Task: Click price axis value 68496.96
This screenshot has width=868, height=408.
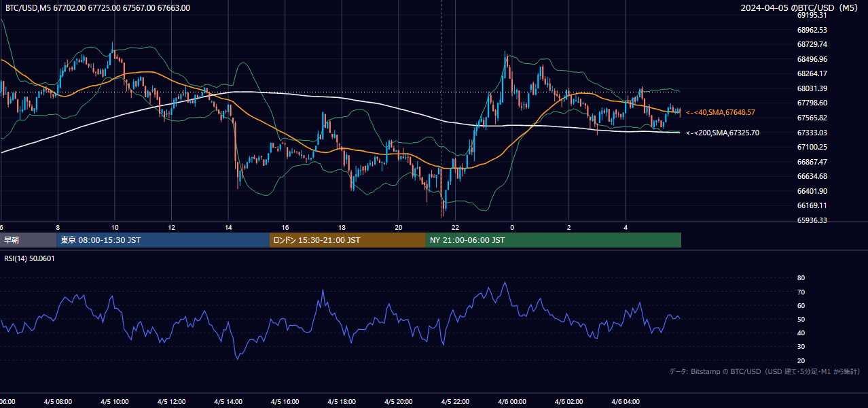Action: 812,59
